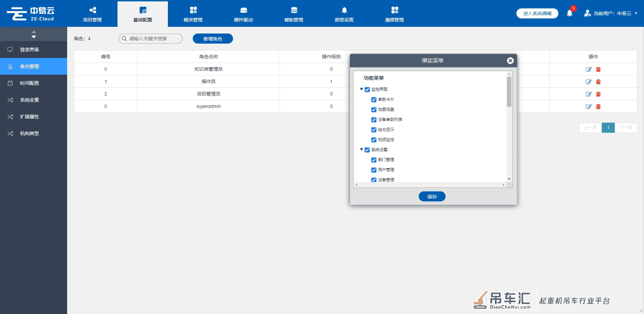This screenshot has height=314, width=644.
Task: Open the 模板管理 top tab
Action: [x=294, y=14]
